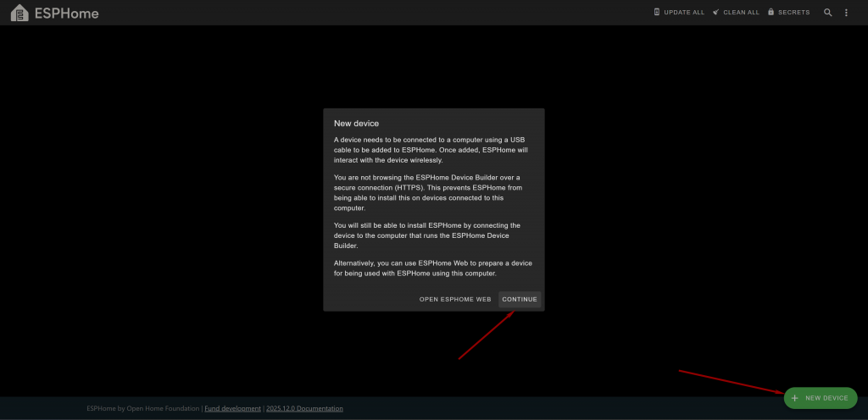Click the dark backdrop left of the dialog
Screen dimensions: 868x420
click(x=170, y=212)
